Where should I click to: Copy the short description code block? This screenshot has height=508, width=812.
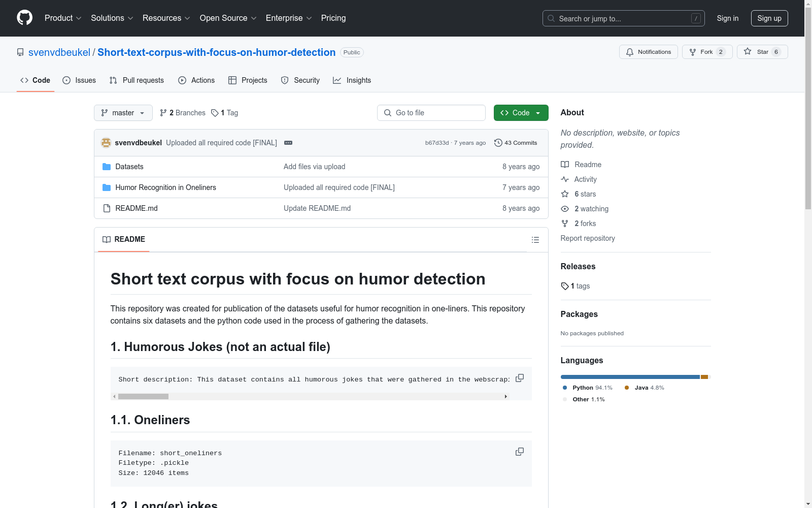coord(520,378)
